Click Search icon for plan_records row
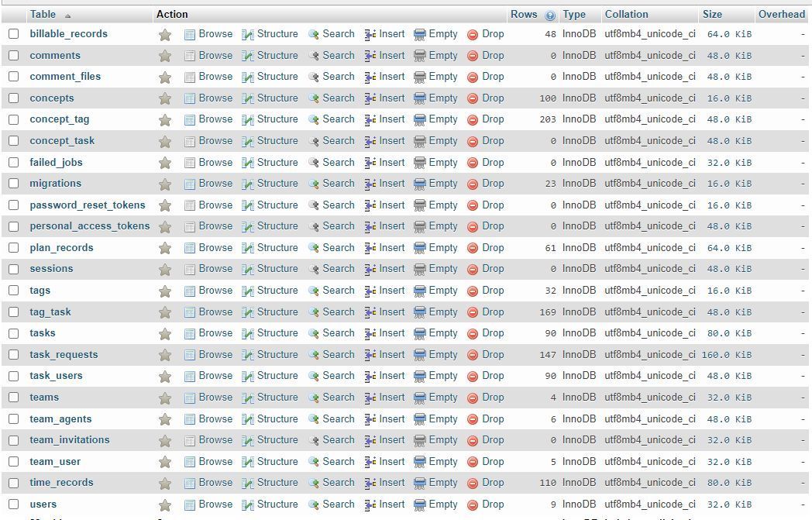The width and height of the screenshot is (812, 520). [x=313, y=248]
